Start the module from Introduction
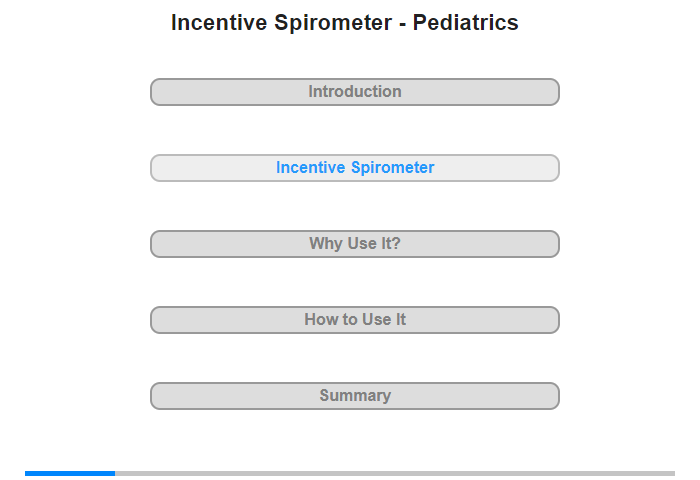The image size is (700, 480). coord(354,92)
